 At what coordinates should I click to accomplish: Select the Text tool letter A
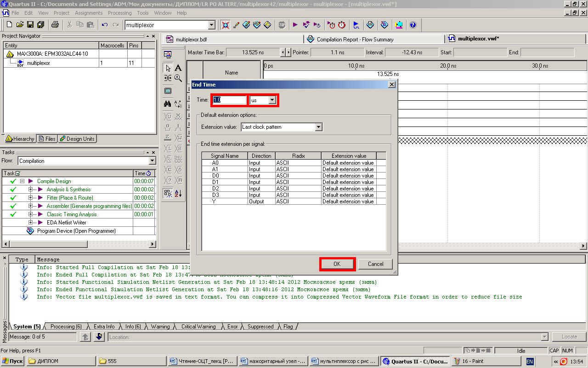tap(178, 68)
